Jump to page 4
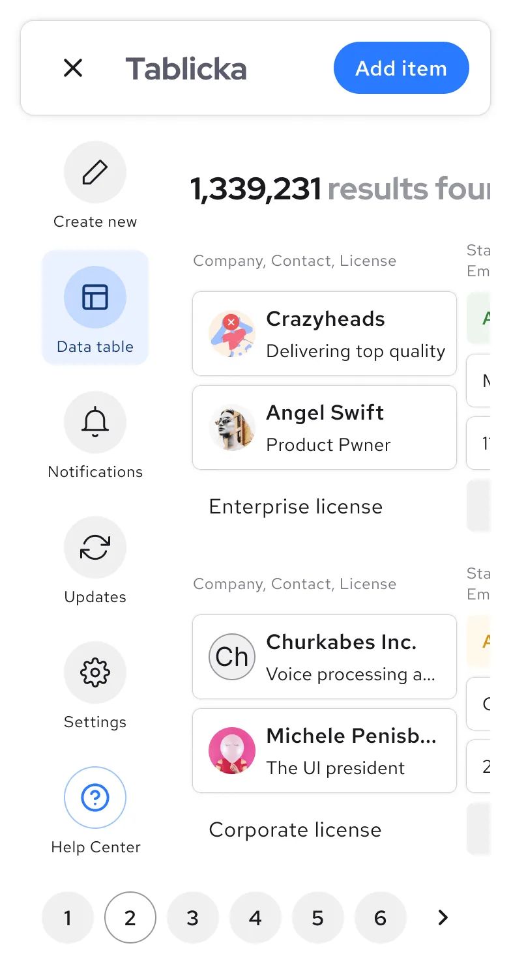This screenshot has height=980, width=511. (x=255, y=917)
